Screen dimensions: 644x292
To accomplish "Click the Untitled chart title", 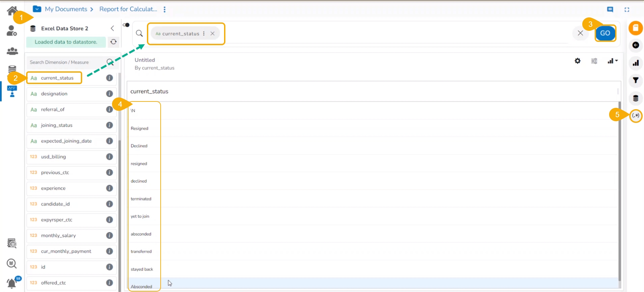I will click(x=145, y=60).
